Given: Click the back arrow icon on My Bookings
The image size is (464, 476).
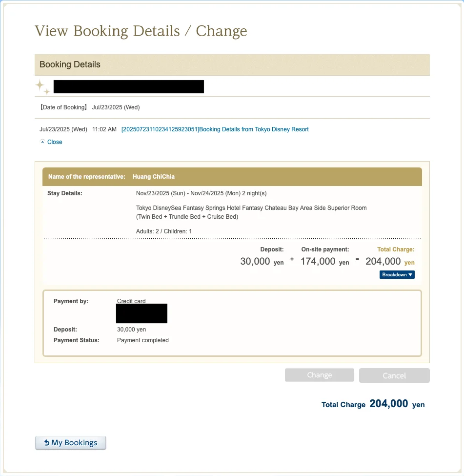Looking at the screenshot, I should (x=46, y=443).
